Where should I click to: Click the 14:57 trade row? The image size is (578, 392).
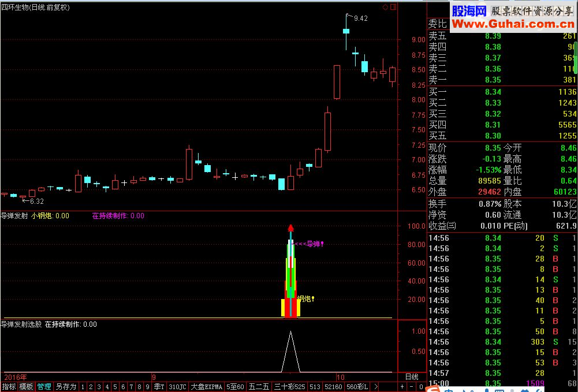[502, 373]
